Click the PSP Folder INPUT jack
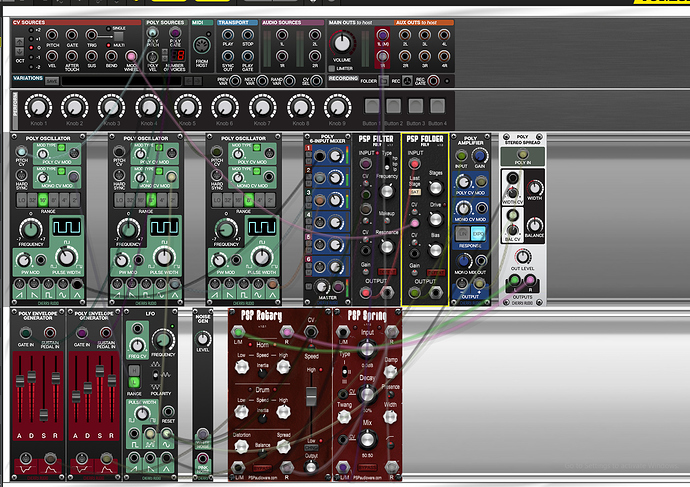Viewport: 690px width, 487px height. pos(414,164)
